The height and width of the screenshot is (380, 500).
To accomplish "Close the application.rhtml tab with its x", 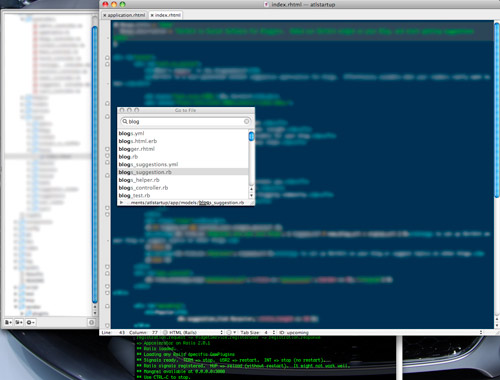I will pyautogui.click(x=105, y=15).
